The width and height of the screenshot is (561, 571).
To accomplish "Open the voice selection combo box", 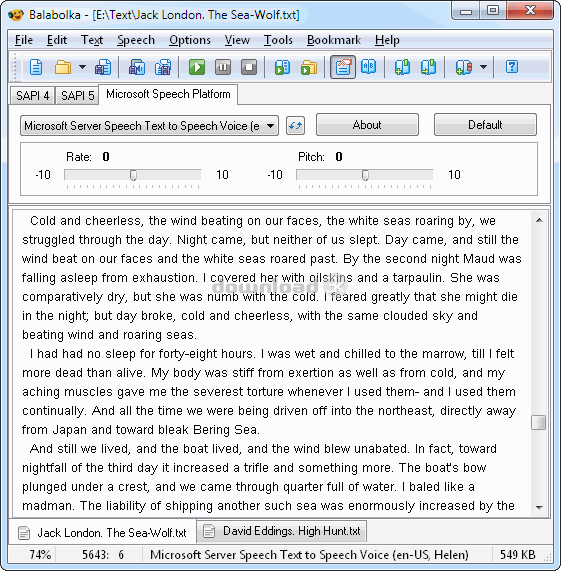I will pos(149,126).
